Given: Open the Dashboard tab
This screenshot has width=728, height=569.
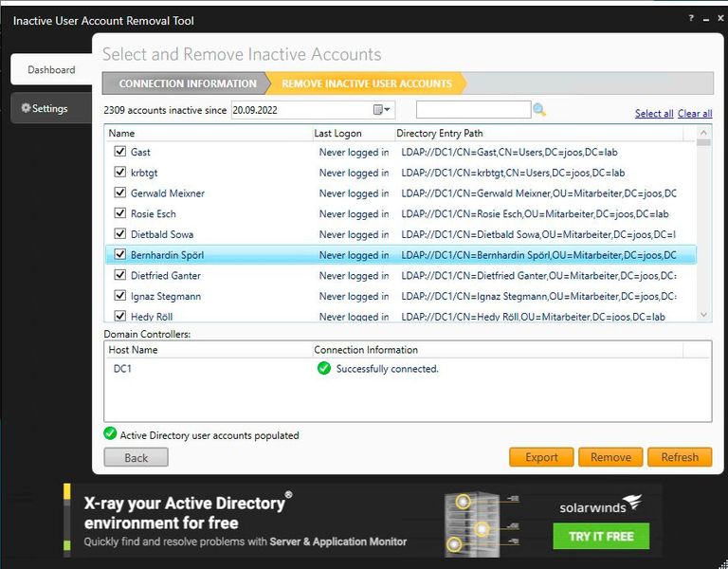Looking at the screenshot, I should pos(51,69).
